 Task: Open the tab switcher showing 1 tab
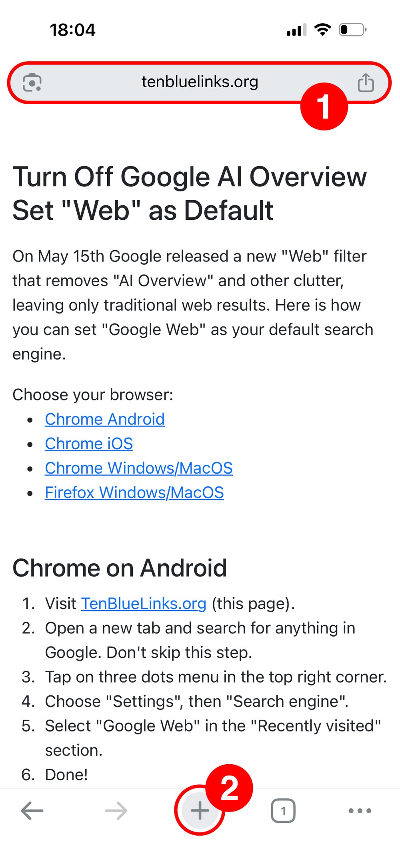pyautogui.click(x=283, y=811)
